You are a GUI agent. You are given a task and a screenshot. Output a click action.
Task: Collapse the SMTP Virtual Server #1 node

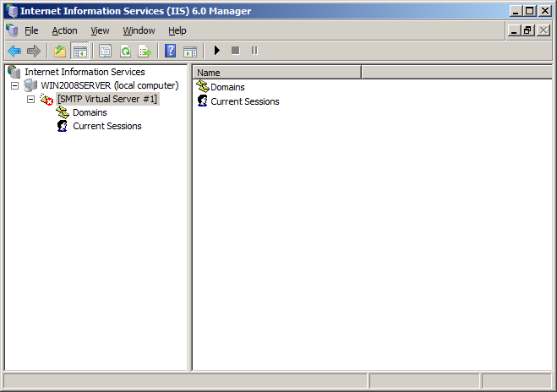pyautogui.click(x=31, y=99)
